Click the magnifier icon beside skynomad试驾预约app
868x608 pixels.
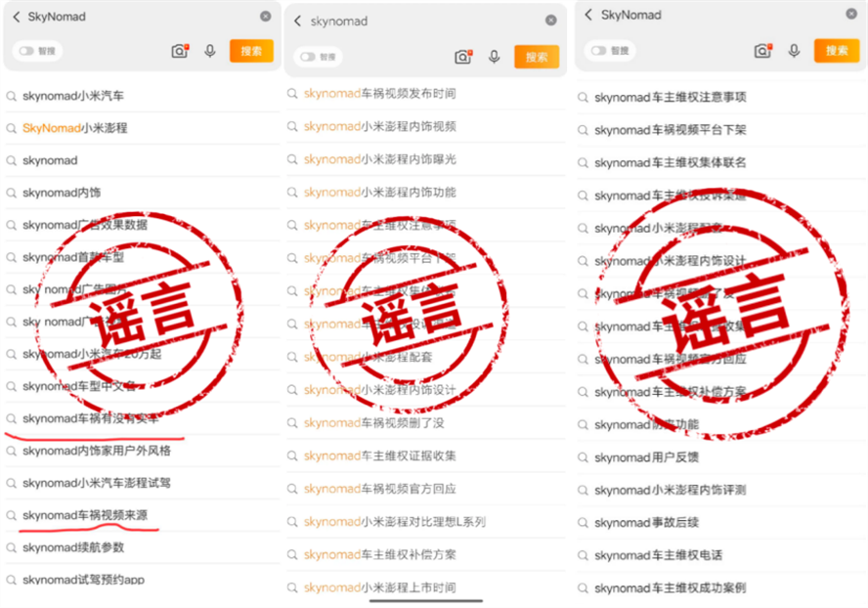11,580
